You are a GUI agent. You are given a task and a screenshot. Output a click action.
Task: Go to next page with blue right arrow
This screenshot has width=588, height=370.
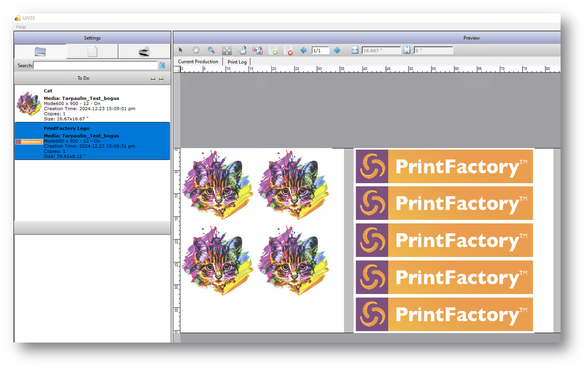(x=337, y=50)
